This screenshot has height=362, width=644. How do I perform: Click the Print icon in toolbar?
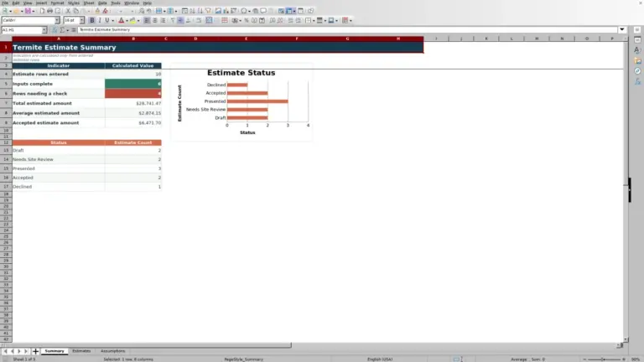[x=49, y=11]
